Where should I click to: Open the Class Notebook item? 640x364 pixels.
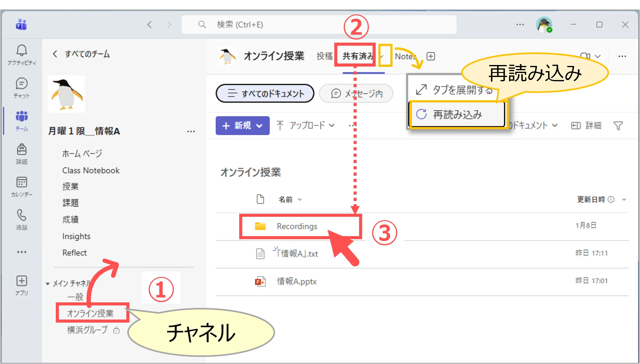tap(91, 171)
